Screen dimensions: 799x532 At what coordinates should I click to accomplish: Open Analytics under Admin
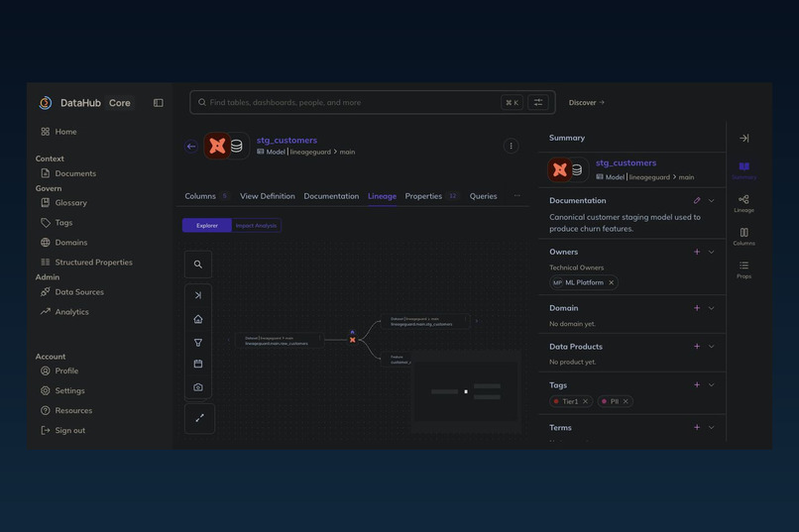point(64,311)
